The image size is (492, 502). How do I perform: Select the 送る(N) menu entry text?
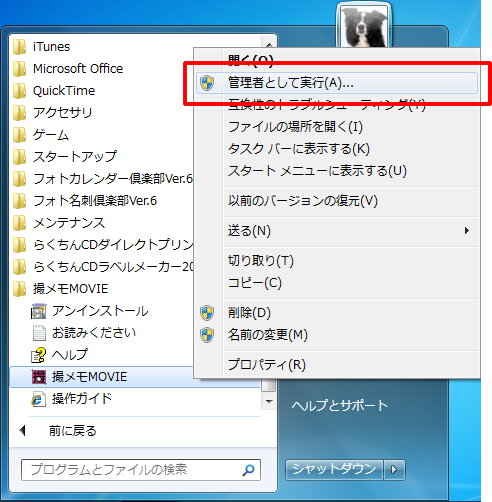click(x=249, y=231)
